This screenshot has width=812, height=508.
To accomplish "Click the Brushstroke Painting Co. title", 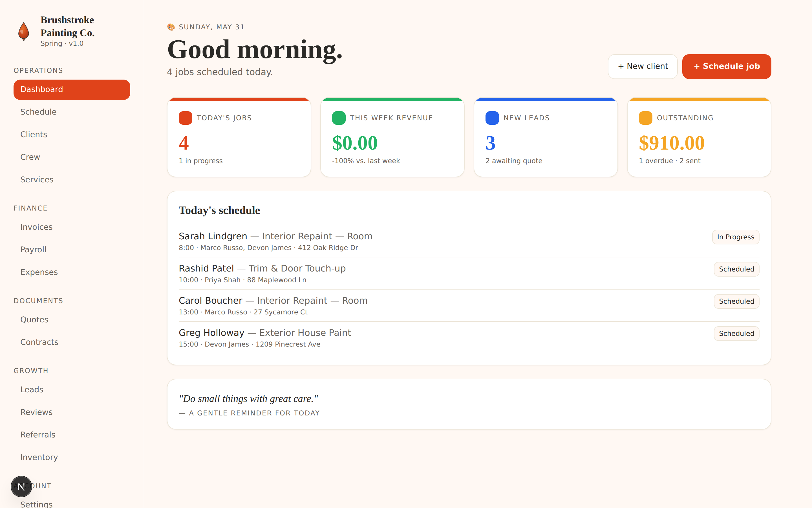I will coord(67,26).
